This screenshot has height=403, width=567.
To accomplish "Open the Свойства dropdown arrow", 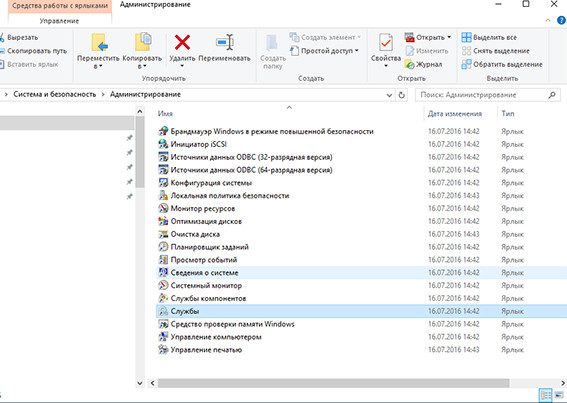I will (x=386, y=66).
